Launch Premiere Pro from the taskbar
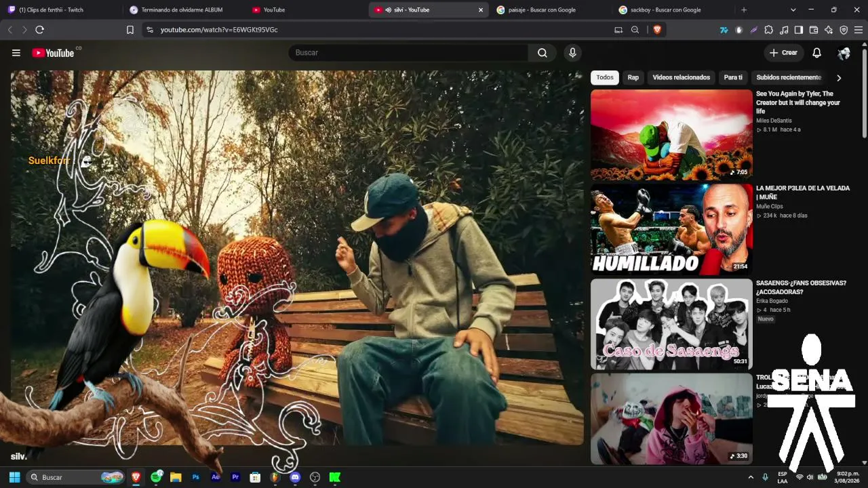The height and width of the screenshot is (488, 868). pos(235,477)
